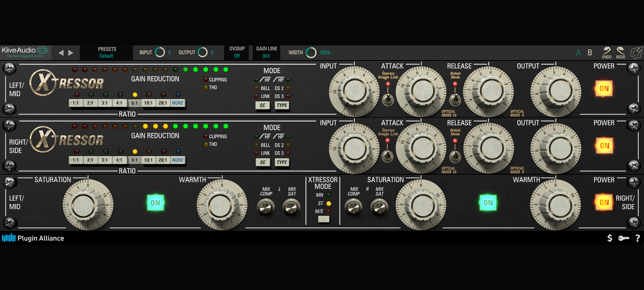Open the settings gear icon
The height and width of the screenshot is (290, 644).
click(x=636, y=53)
